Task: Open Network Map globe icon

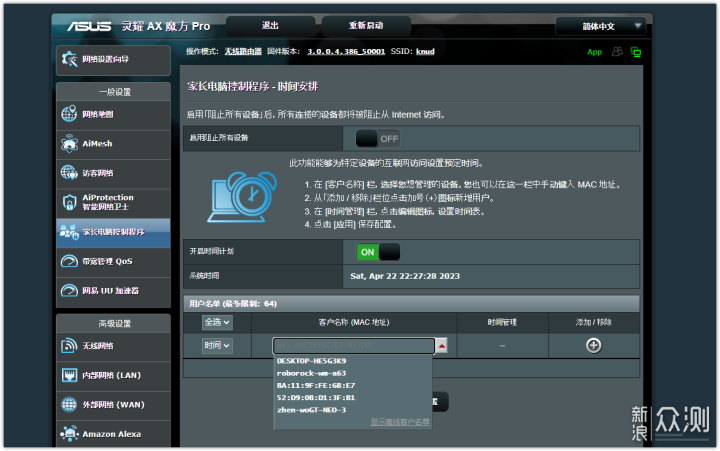Action: click(x=69, y=114)
